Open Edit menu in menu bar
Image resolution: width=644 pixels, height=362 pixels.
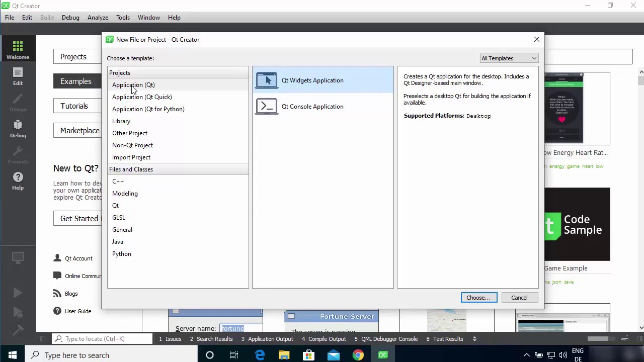click(27, 18)
